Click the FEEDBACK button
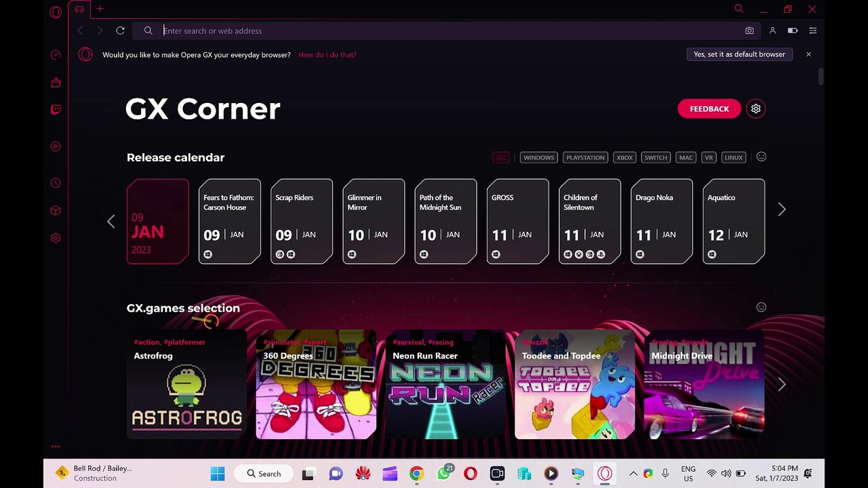 coord(709,108)
